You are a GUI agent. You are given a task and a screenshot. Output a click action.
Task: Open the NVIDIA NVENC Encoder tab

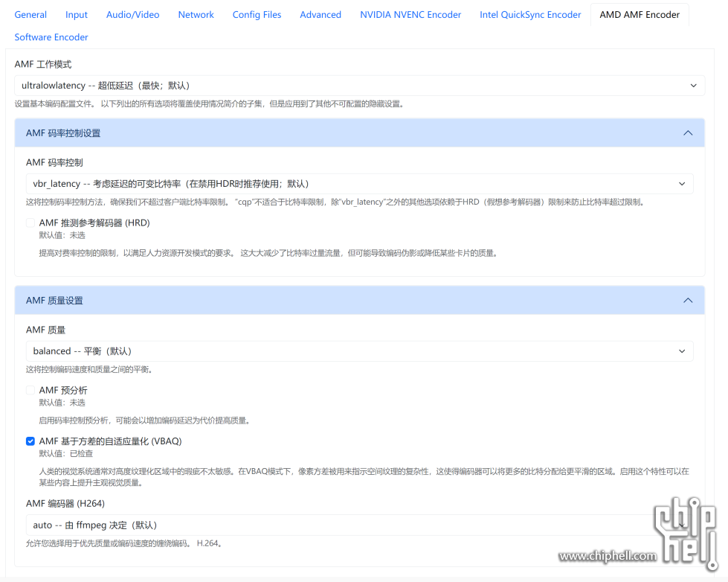click(x=410, y=15)
